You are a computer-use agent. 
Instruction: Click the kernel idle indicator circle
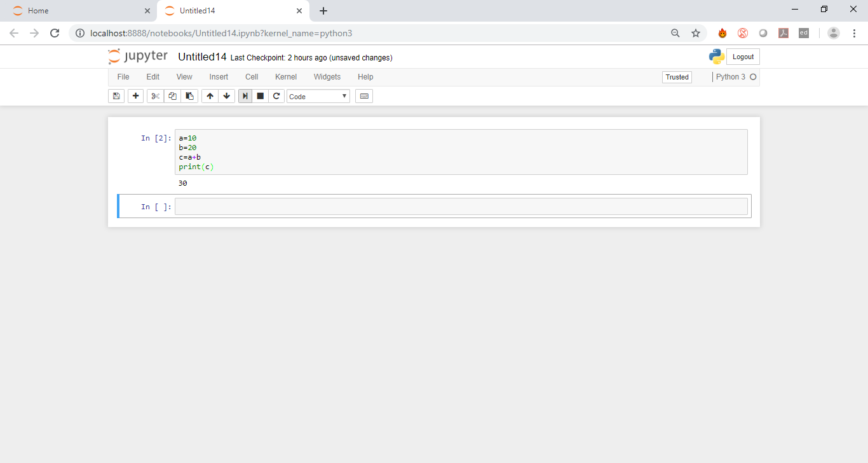tap(753, 77)
